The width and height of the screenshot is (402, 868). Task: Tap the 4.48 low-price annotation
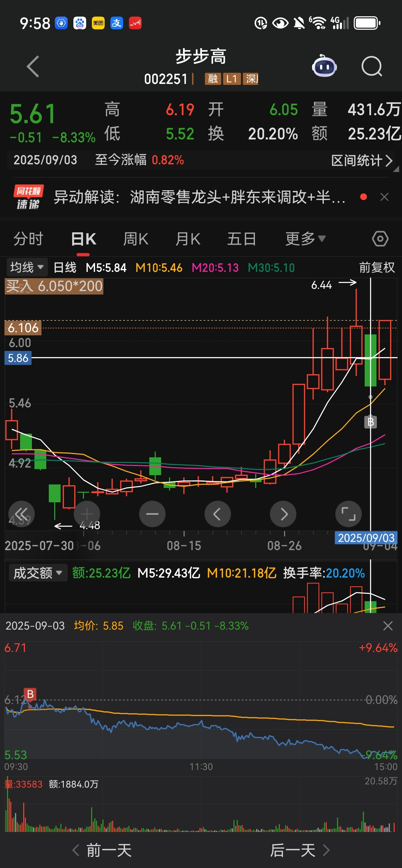coord(90,525)
